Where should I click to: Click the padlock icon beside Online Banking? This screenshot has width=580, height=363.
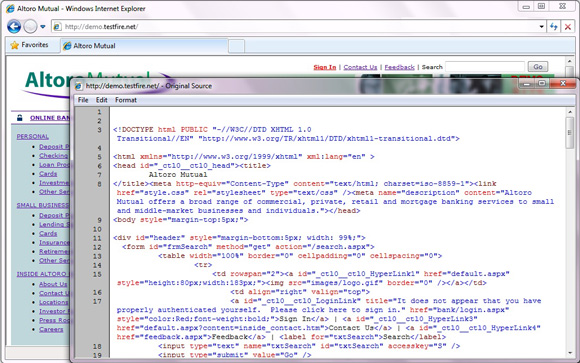tap(20, 118)
